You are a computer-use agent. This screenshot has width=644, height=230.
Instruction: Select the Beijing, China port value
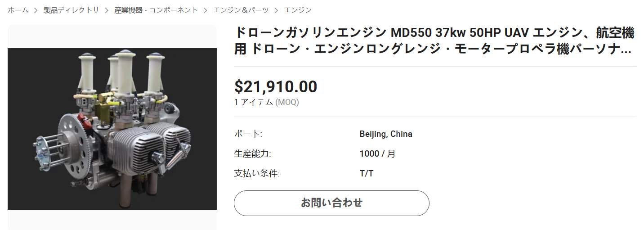(386, 134)
